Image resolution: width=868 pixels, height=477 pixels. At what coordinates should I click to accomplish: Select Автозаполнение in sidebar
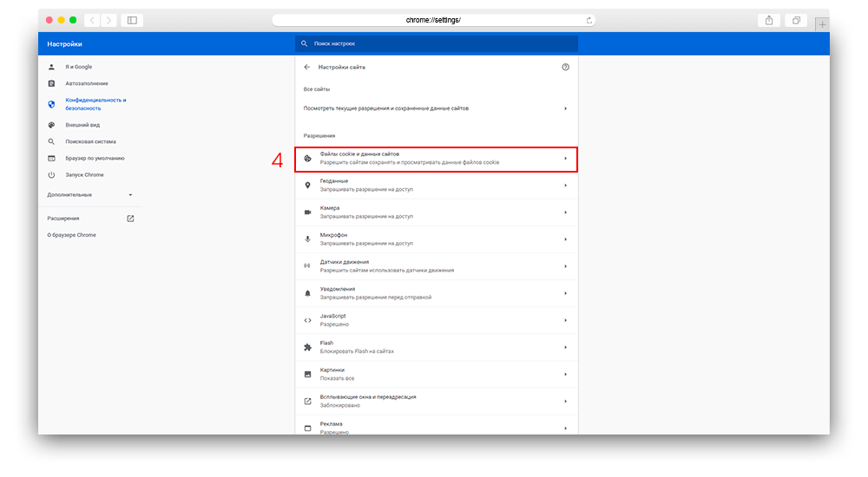click(87, 83)
